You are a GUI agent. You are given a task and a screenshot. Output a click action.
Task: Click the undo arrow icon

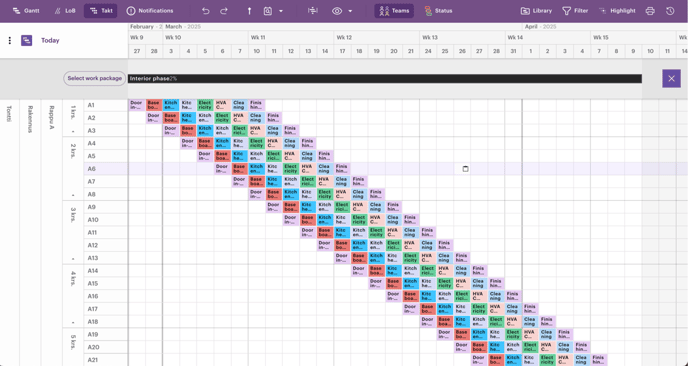pos(206,11)
